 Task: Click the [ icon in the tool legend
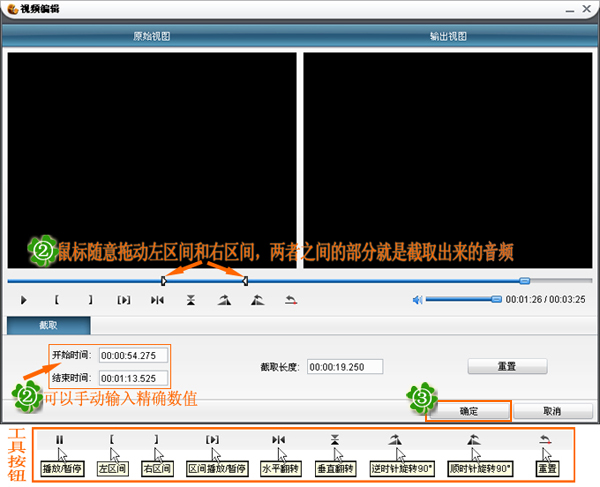click(x=111, y=440)
